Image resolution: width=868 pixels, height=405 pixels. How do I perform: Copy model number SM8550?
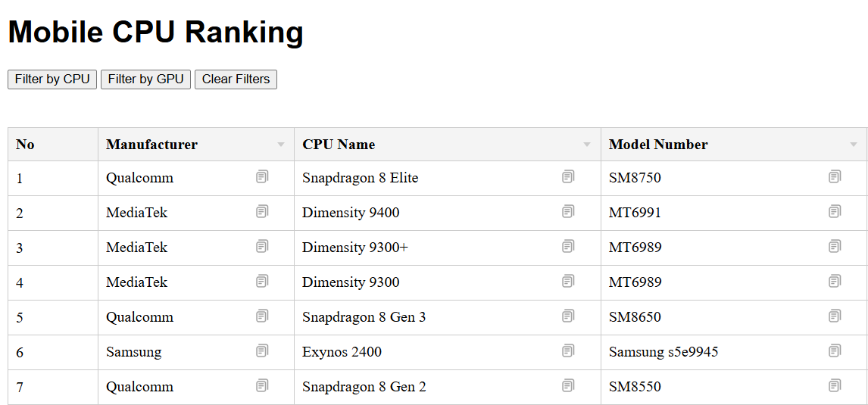tap(835, 385)
